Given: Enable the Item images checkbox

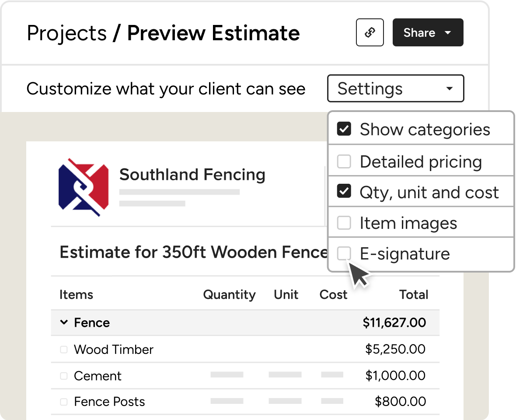Looking at the screenshot, I should pos(344,223).
